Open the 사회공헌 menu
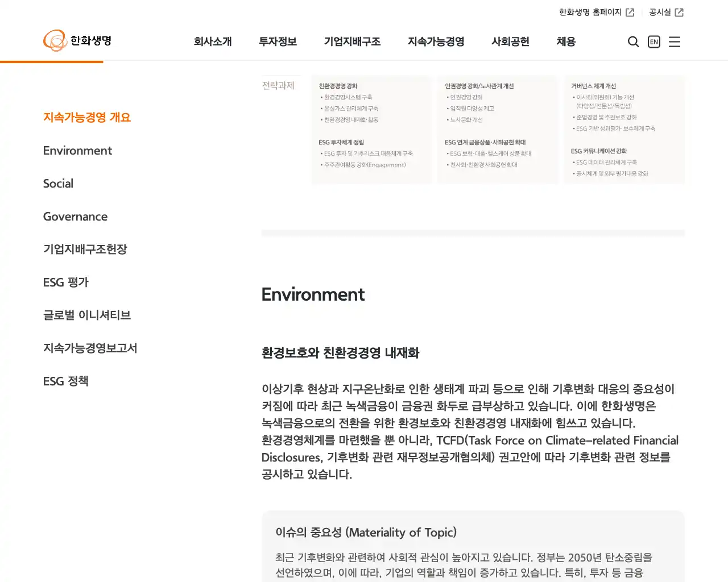 510,41
